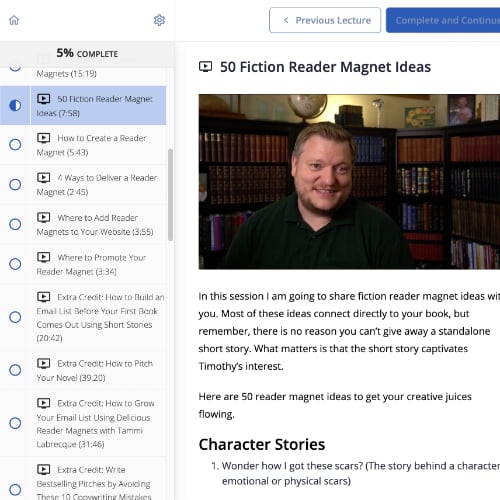The image size is (500, 500).
Task: Mark How to Pitch Your Novel circle
Action: pyautogui.click(x=15, y=370)
